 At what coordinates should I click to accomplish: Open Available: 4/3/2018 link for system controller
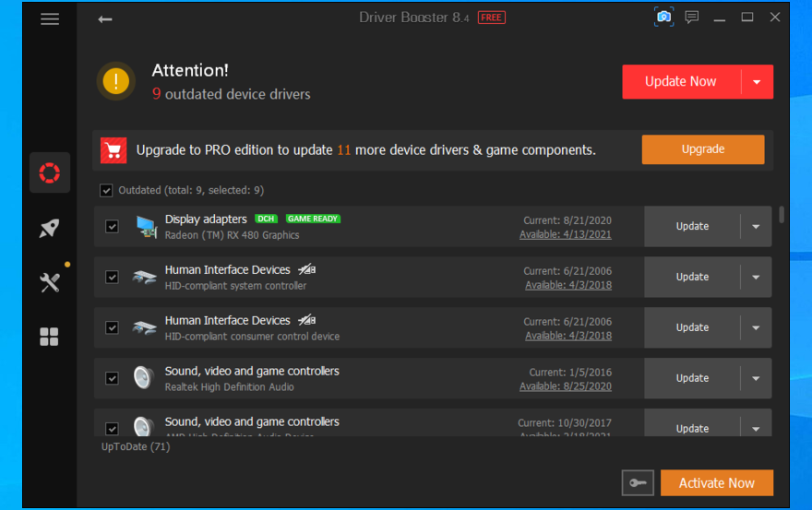568,285
